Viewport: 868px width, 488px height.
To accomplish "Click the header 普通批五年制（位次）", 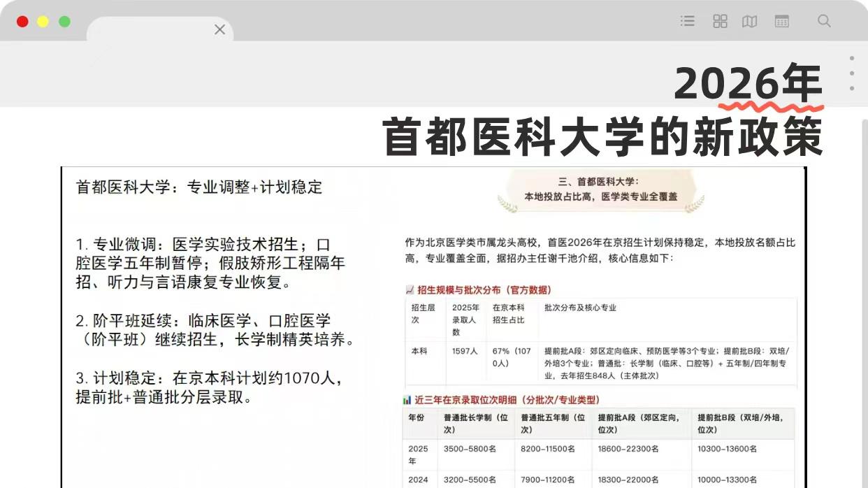I will tap(553, 423).
